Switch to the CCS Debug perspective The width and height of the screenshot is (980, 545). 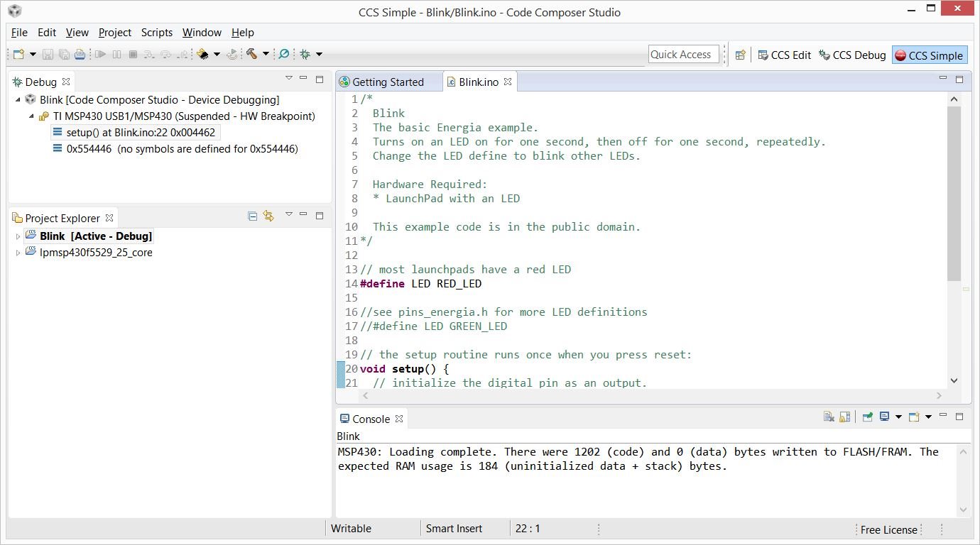(852, 55)
